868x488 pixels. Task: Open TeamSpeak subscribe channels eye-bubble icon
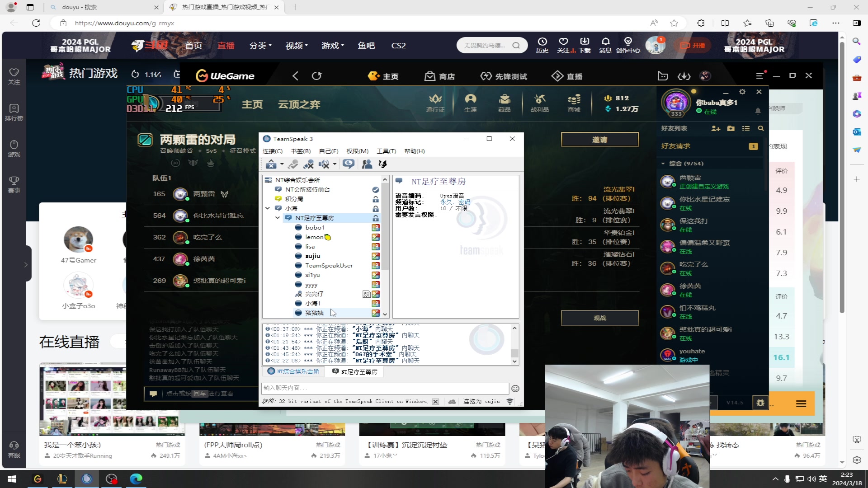click(349, 164)
